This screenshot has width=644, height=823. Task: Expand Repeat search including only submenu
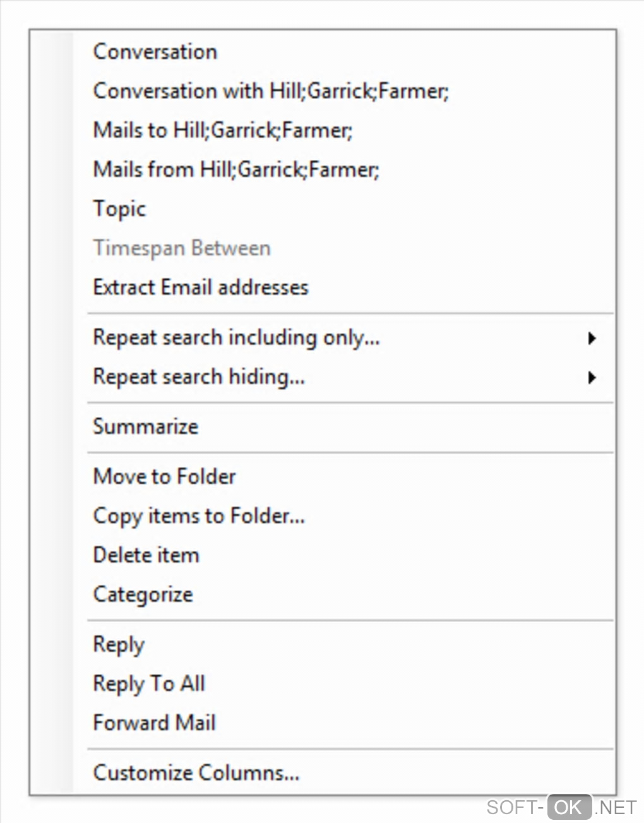pyautogui.click(x=237, y=337)
